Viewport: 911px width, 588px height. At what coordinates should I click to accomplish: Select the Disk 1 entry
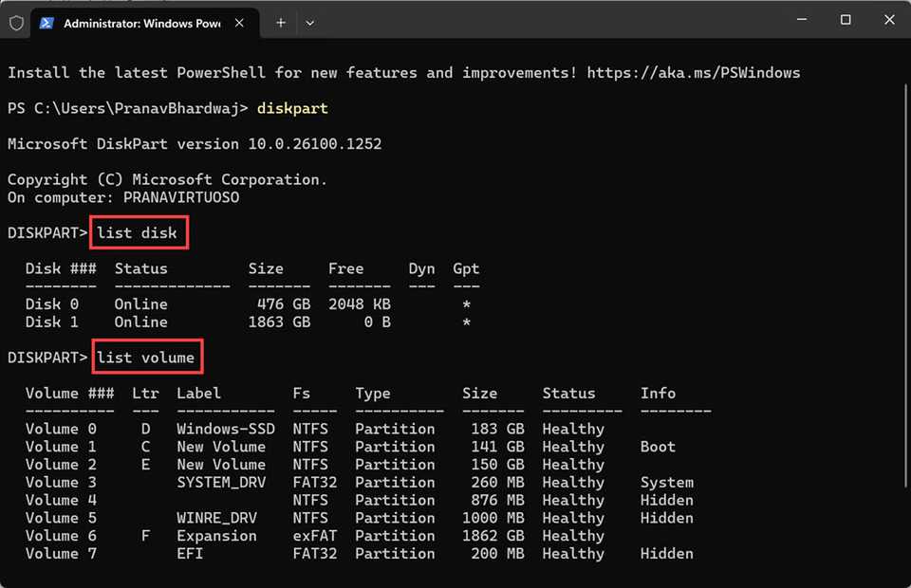(x=51, y=322)
